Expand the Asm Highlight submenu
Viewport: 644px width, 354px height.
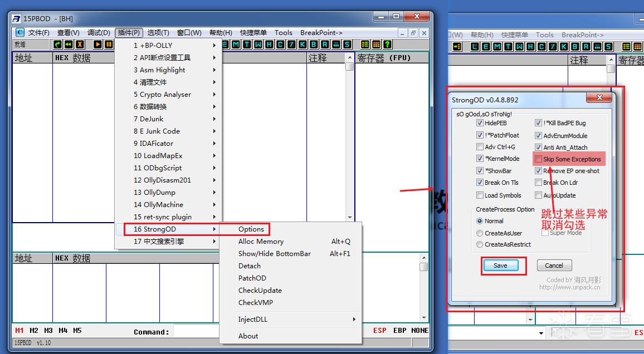pos(168,70)
